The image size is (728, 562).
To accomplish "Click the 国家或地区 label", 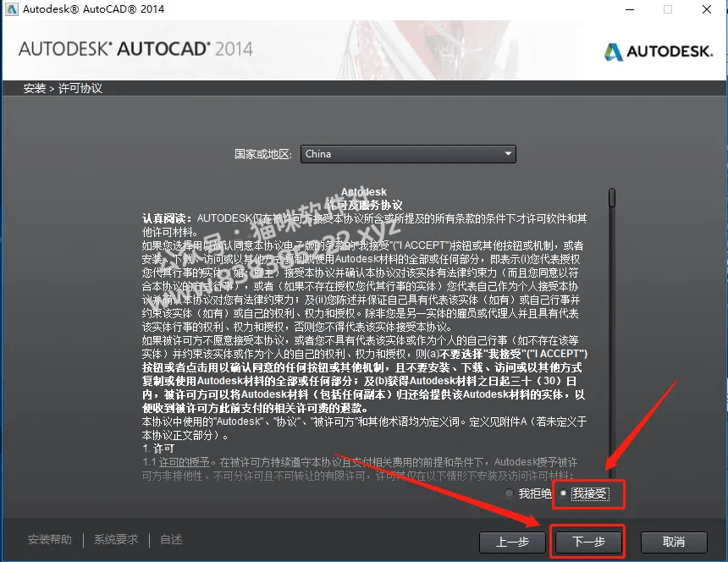I will [263, 154].
